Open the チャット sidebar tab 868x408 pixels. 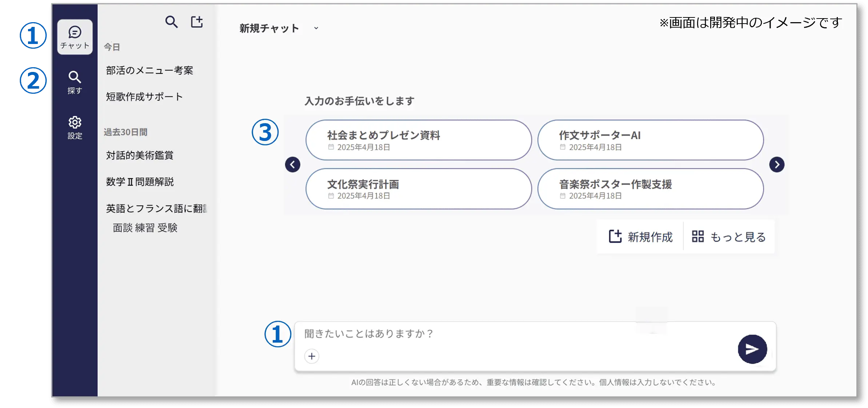(x=75, y=37)
